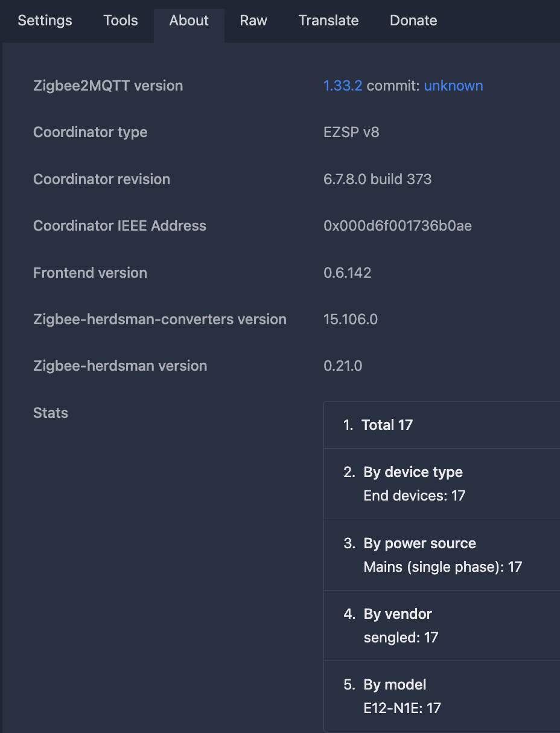Click the 15.106.0 converters version value
The image size is (560, 733).
point(351,319)
